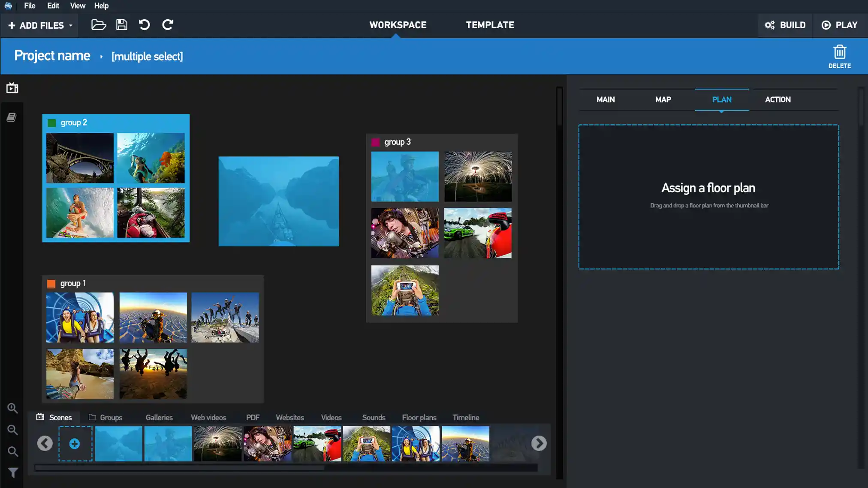Open the Websites thumbnail bar tab
This screenshot has width=868, height=488.
[290, 417]
